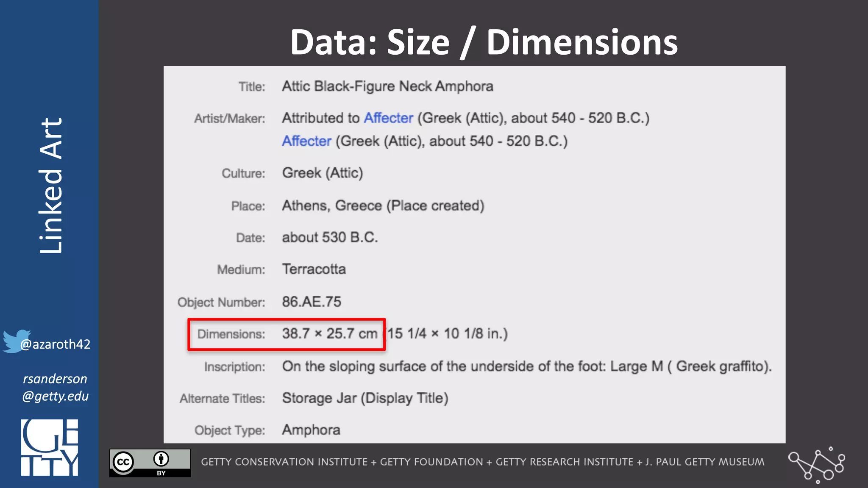Click the Twitter bird icon

point(17,341)
